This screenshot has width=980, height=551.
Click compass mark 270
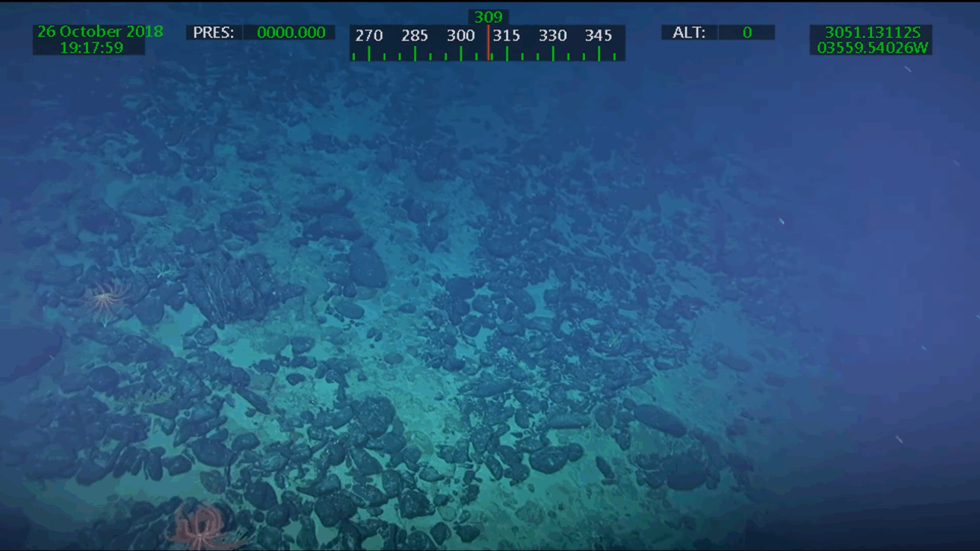pos(369,36)
